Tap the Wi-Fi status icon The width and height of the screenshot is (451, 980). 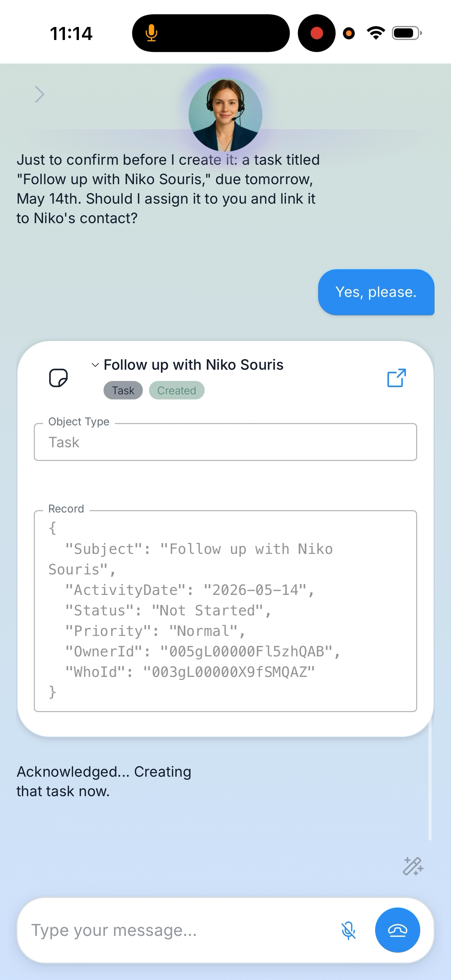(376, 33)
